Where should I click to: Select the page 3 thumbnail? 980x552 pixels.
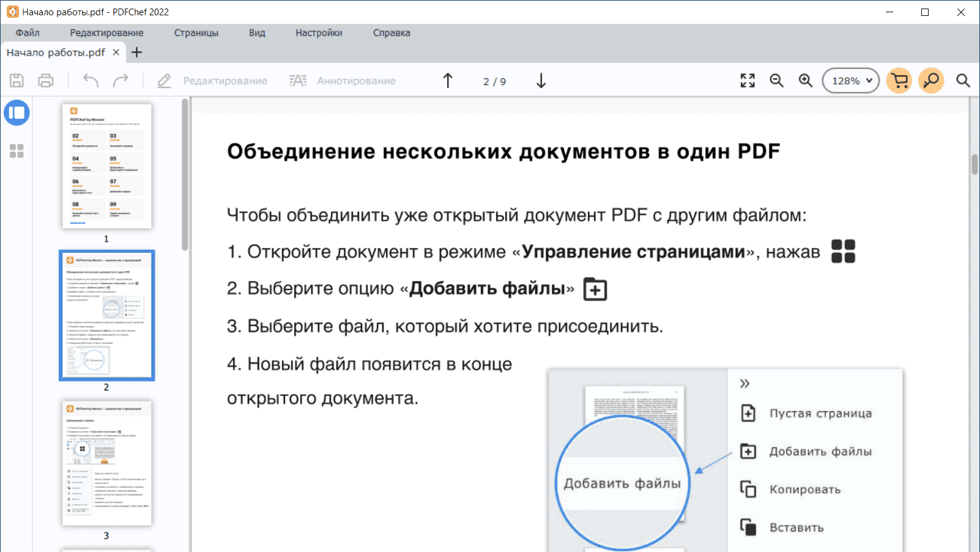[106, 463]
